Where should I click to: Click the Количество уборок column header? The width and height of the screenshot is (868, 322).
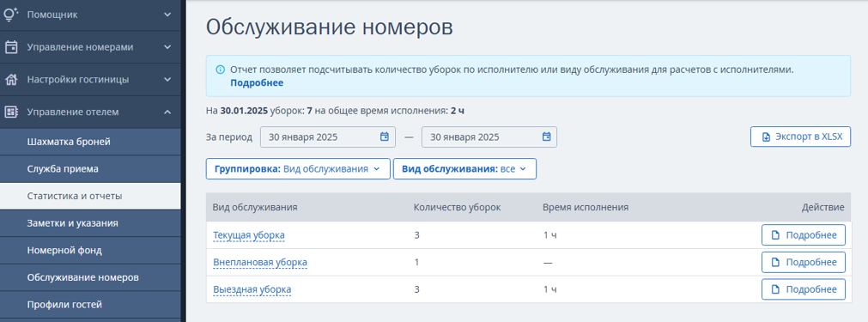(x=458, y=208)
